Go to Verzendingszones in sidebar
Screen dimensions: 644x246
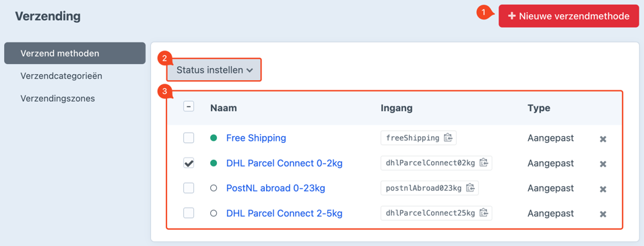(57, 98)
